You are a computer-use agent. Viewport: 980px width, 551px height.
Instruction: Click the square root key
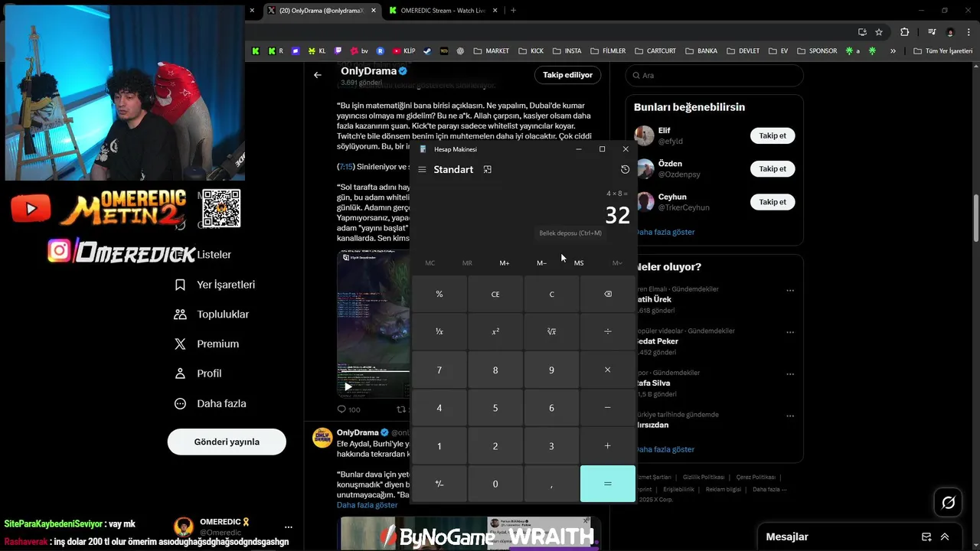coord(551,332)
